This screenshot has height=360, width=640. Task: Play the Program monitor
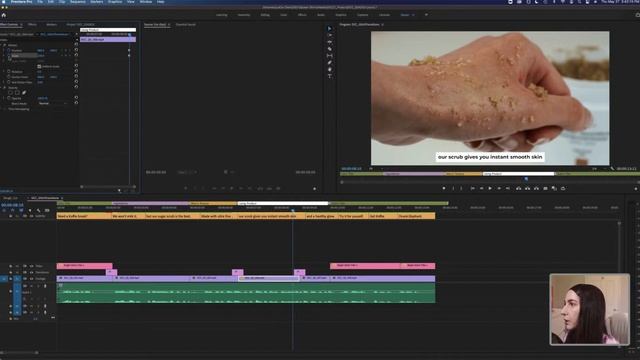[x=490, y=189]
